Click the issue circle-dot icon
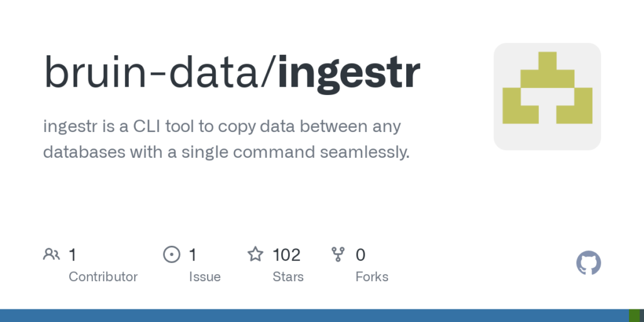The width and height of the screenshot is (644, 322). (171, 255)
